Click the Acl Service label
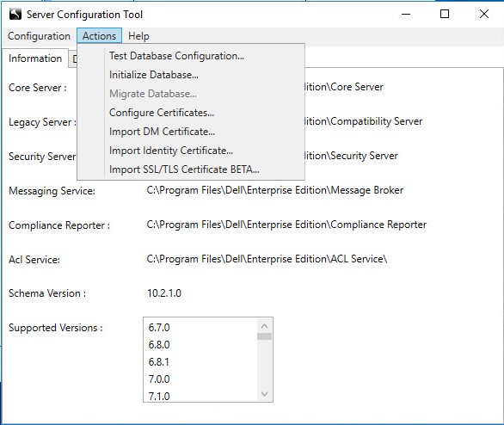This screenshot has width=504, height=425. click(x=34, y=260)
